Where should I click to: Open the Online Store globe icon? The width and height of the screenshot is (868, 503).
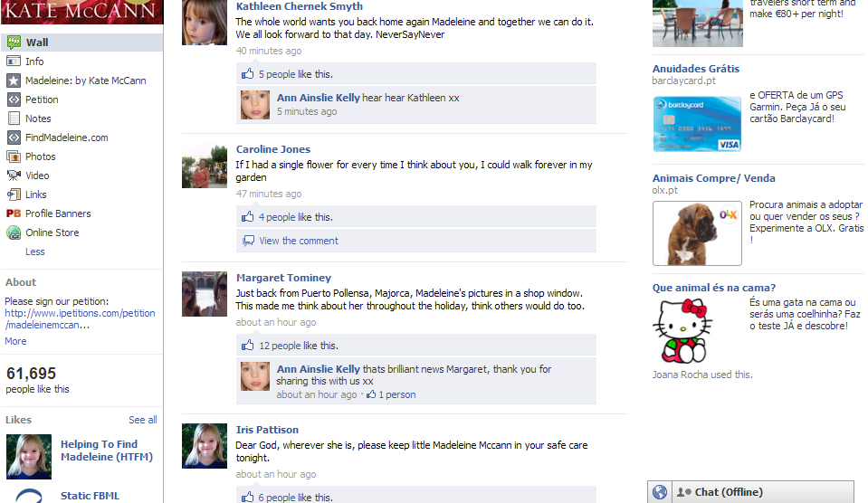point(14,233)
